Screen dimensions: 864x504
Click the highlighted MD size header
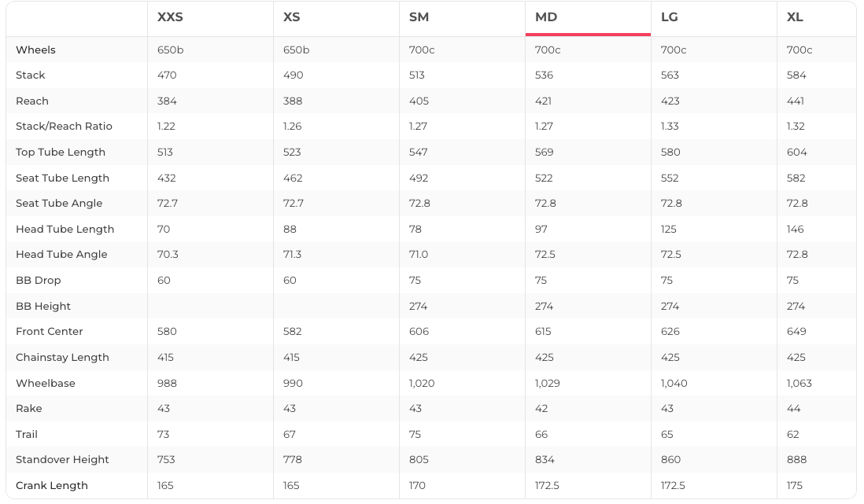pos(546,17)
